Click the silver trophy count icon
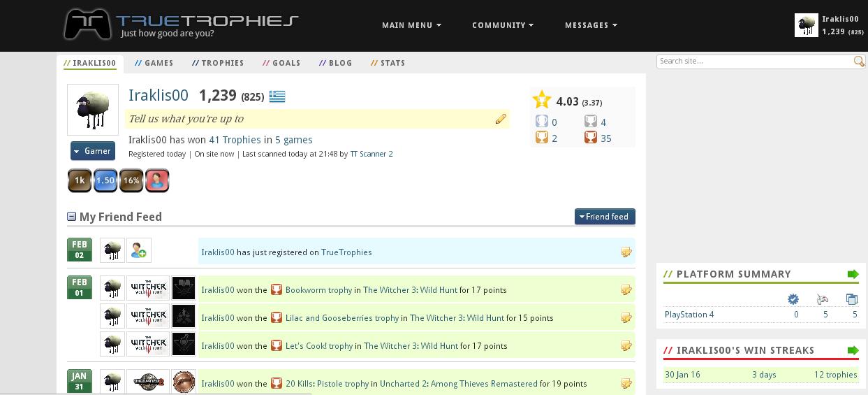The height and width of the screenshot is (395, 868). point(591,122)
